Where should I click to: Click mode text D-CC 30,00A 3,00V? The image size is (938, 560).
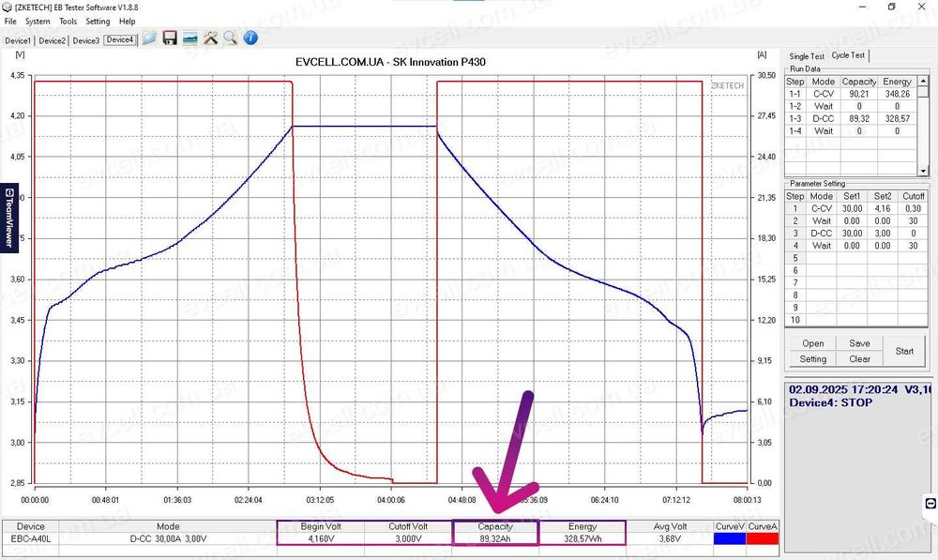pos(168,538)
